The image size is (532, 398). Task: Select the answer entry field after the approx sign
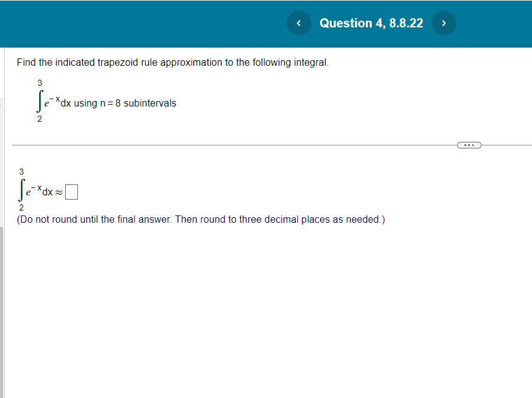click(x=71, y=191)
